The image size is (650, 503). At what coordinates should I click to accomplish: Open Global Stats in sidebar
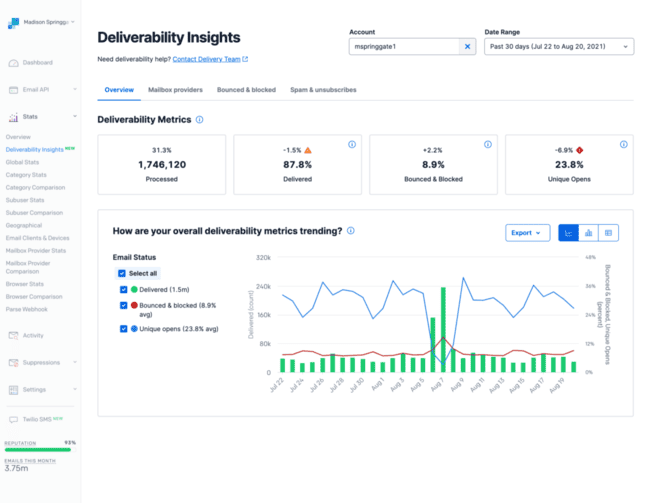pos(22,161)
